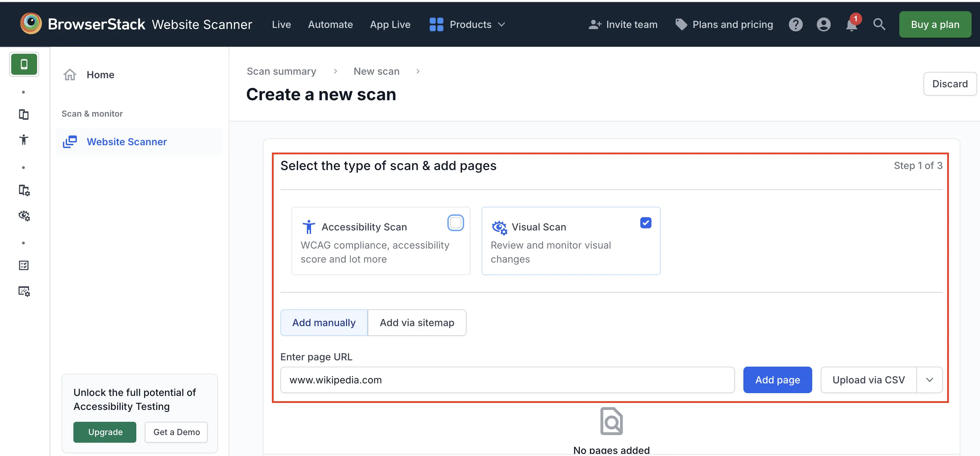
Task: Click the No pages added document icon
Action: (611, 421)
